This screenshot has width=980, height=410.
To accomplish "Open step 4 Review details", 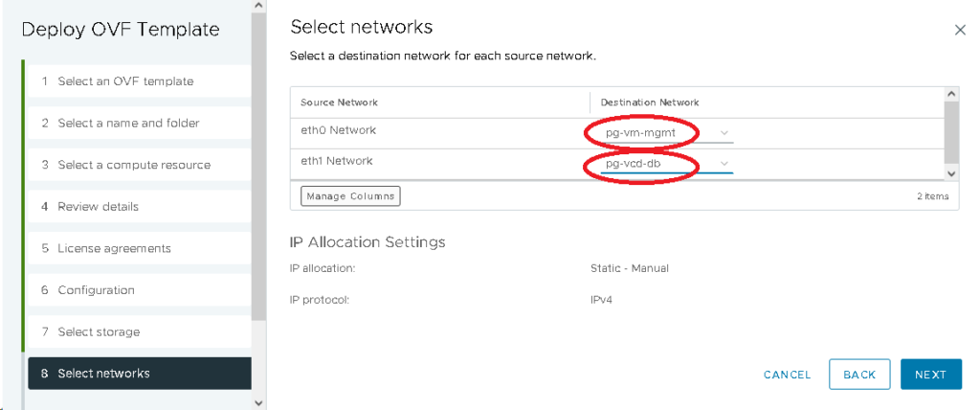I will coord(98,207).
